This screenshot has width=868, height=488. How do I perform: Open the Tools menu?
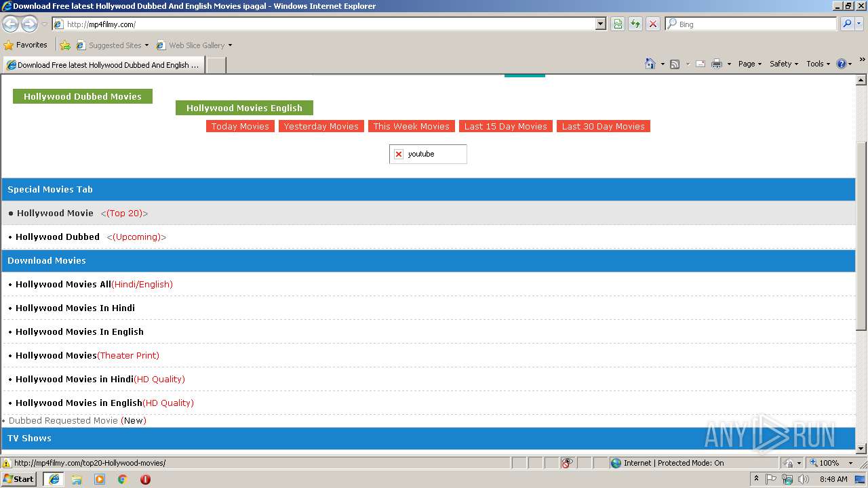(818, 64)
